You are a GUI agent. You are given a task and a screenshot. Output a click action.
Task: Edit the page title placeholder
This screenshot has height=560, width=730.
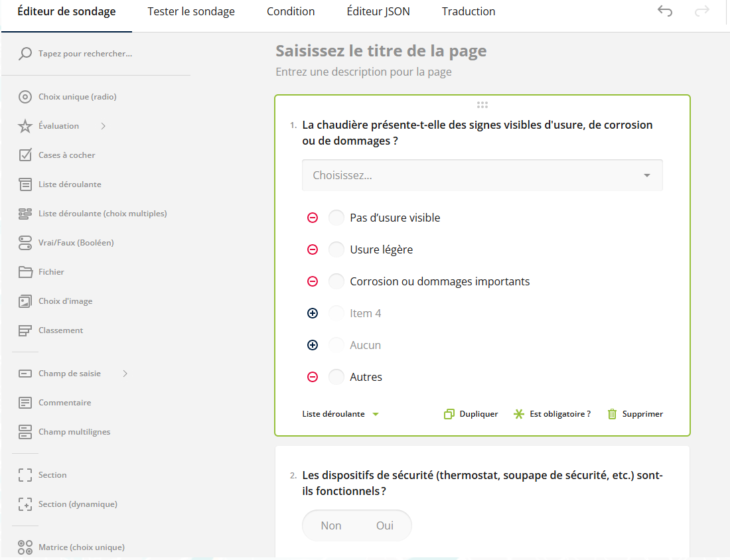(x=381, y=50)
